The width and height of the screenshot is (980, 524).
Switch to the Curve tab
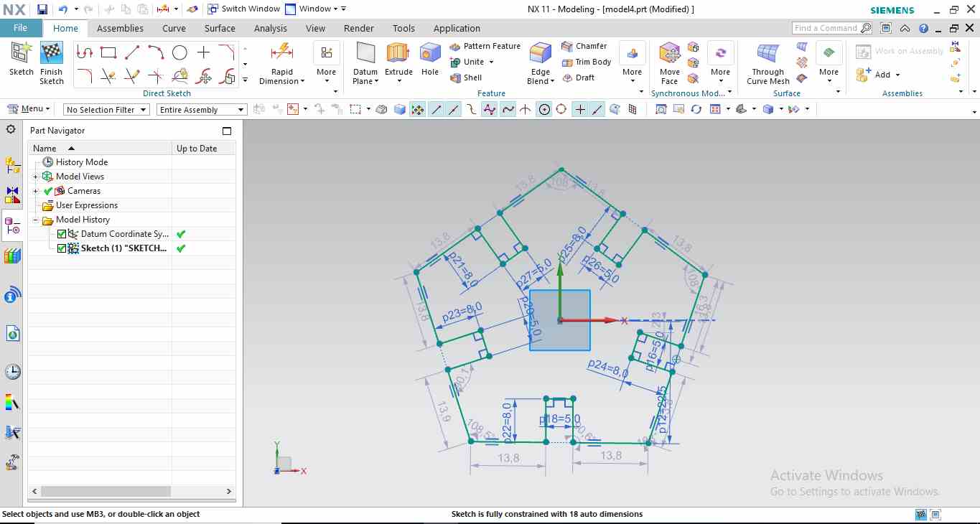[174, 29]
